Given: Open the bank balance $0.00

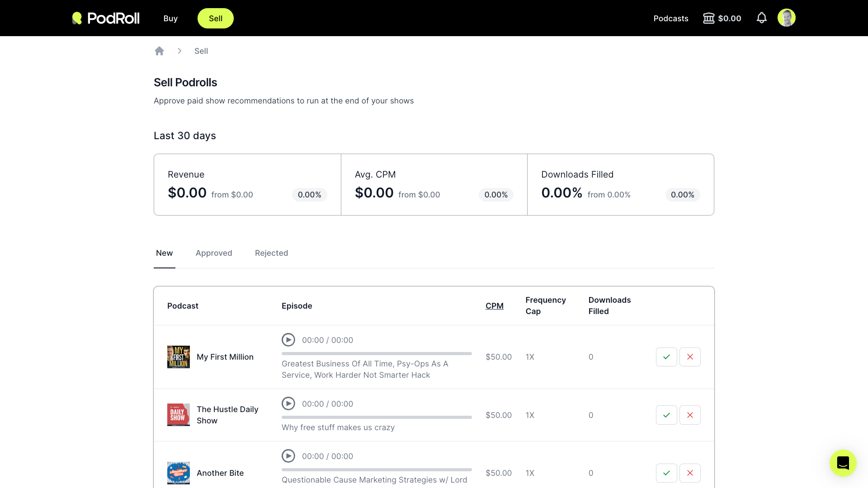Looking at the screenshot, I should pos(722,19).
